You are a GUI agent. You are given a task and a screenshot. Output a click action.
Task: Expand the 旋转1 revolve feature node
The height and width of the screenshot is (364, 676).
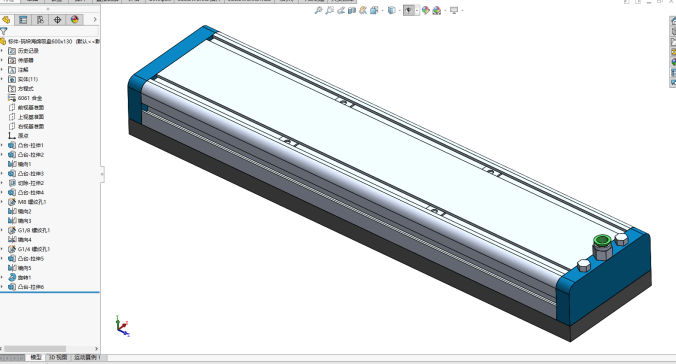pyautogui.click(x=2, y=278)
